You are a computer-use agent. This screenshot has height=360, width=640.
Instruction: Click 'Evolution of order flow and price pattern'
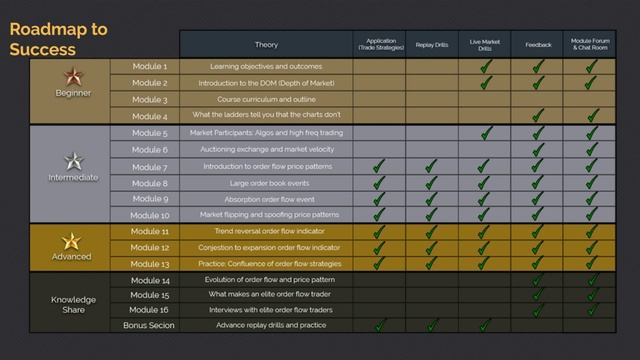[x=270, y=280]
